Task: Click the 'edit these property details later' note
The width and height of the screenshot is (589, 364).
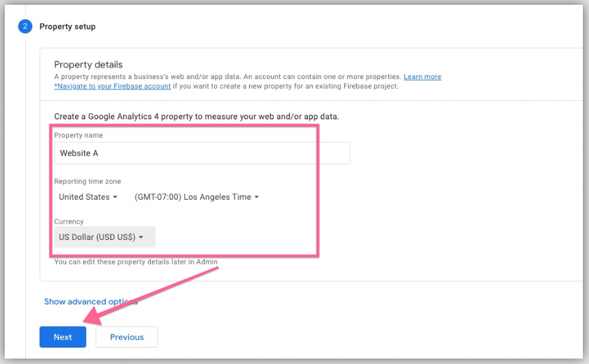Action: coord(136,262)
